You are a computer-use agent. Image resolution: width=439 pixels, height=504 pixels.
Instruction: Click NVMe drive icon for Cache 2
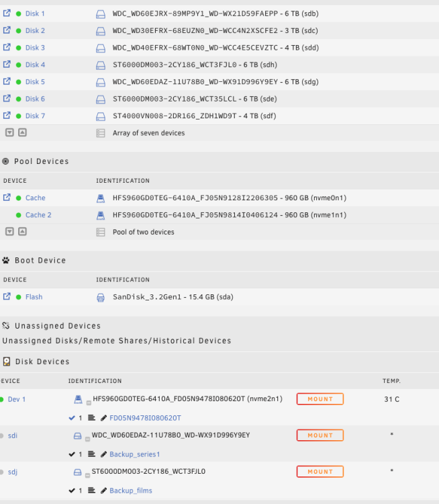pos(101,215)
